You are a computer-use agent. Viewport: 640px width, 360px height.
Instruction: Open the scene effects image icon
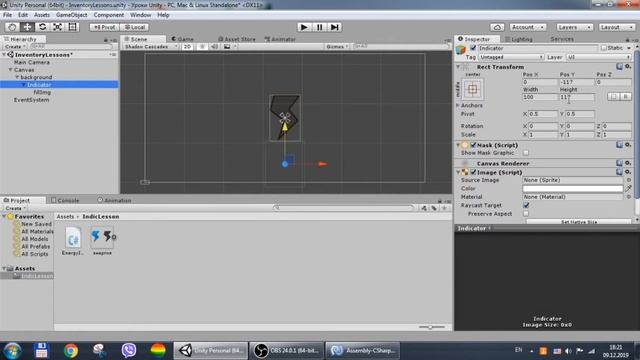tap(227, 47)
